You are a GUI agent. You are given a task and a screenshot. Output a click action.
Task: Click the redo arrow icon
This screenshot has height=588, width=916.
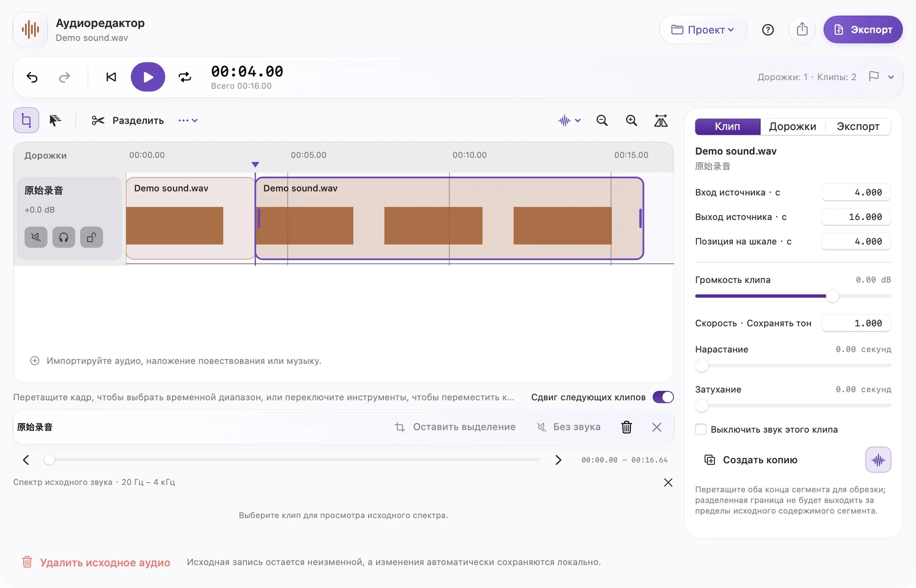pos(65,77)
